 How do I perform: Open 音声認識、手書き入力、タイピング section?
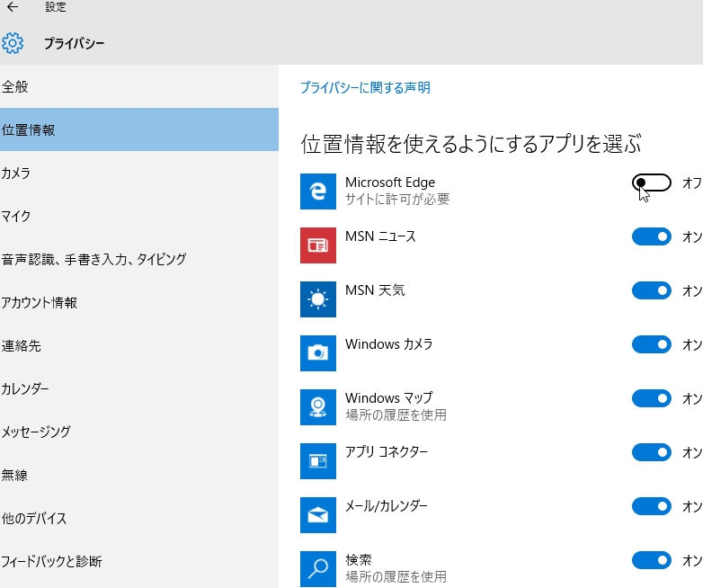[x=139, y=259]
